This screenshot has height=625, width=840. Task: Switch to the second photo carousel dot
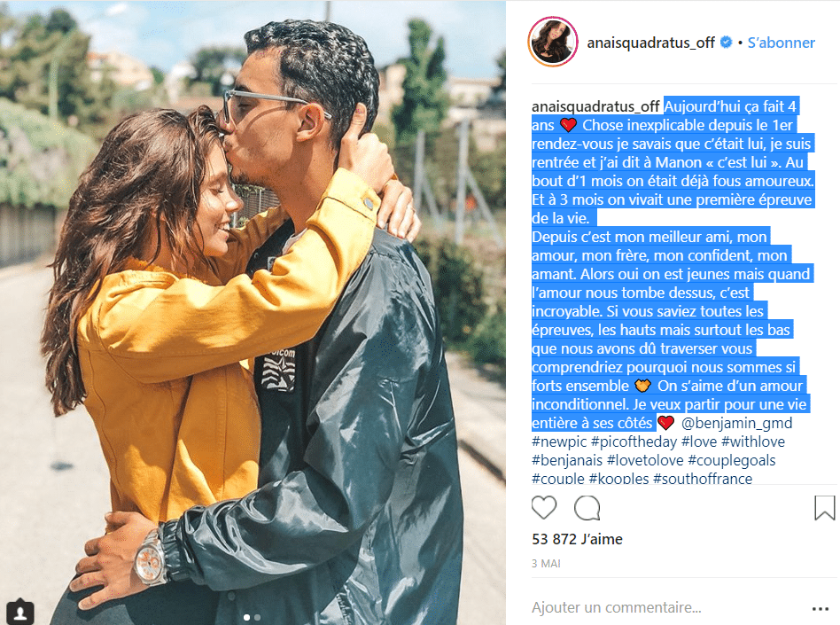(258, 618)
